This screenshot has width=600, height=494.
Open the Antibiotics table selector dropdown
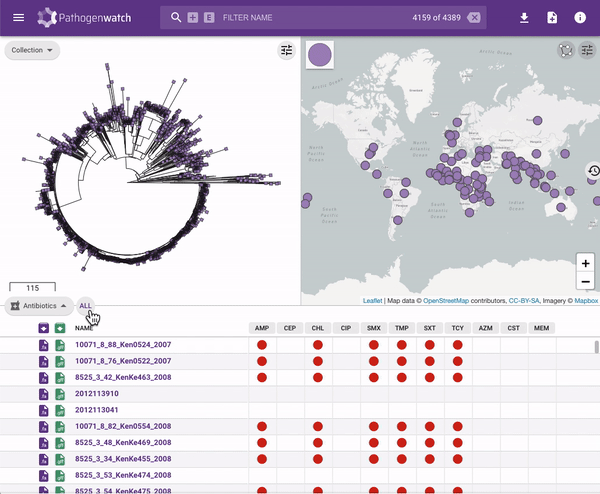(x=39, y=306)
